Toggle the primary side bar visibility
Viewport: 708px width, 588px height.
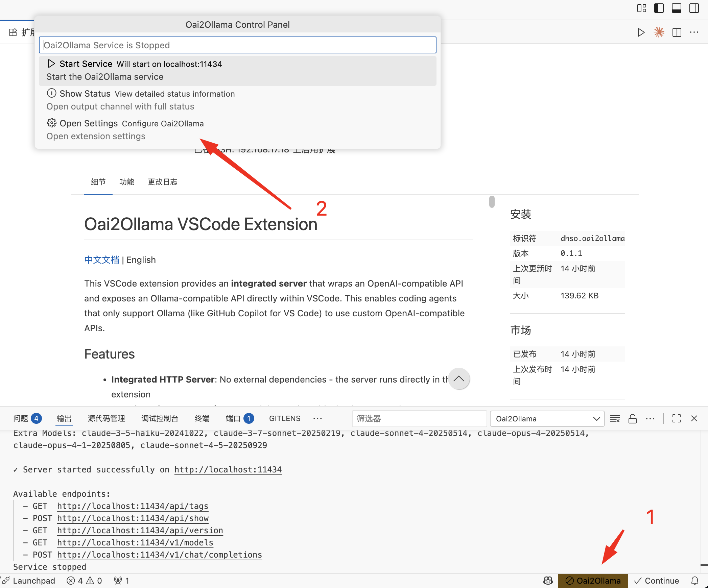659,8
